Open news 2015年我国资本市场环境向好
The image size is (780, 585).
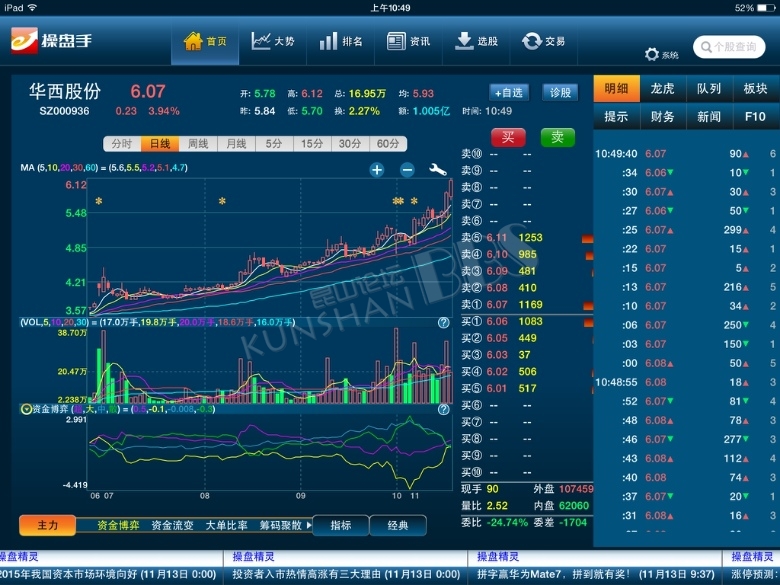pos(108,575)
